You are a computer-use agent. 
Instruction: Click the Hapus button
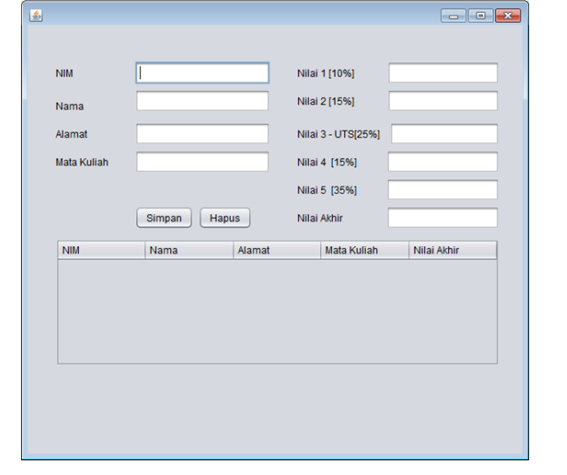225,218
